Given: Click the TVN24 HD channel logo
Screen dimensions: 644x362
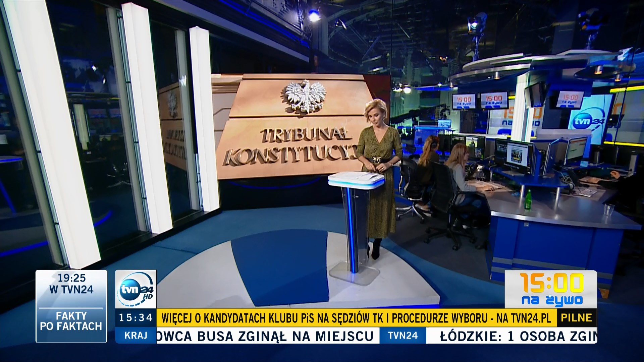Looking at the screenshot, I should coord(136,289).
